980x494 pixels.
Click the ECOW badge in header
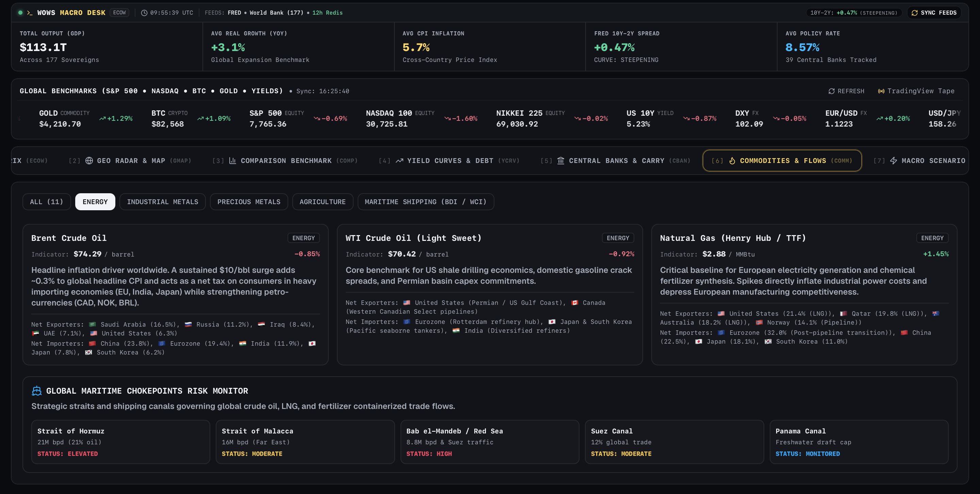[119, 13]
